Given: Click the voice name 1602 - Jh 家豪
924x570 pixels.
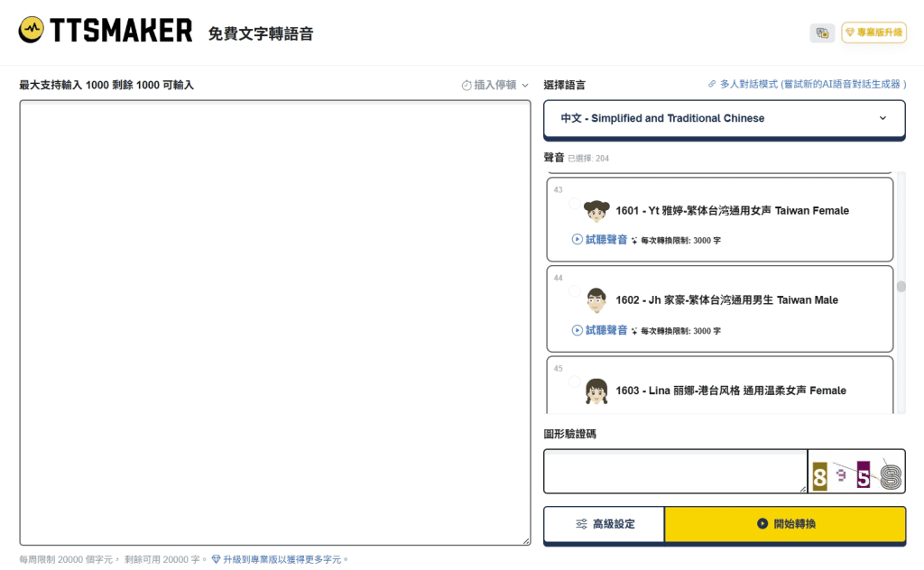Looking at the screenshot, I should [x=726, y=300].
